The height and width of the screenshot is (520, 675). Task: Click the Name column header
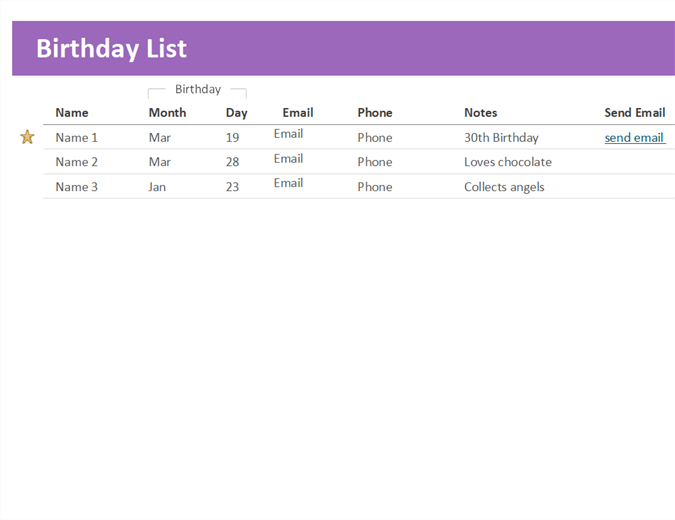coord(72,113)
